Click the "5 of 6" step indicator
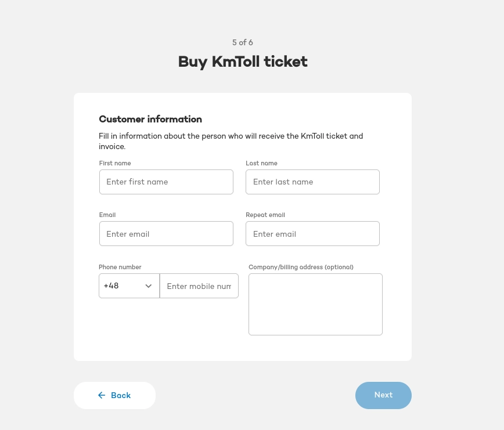504x430 pixels. [243, 42]
